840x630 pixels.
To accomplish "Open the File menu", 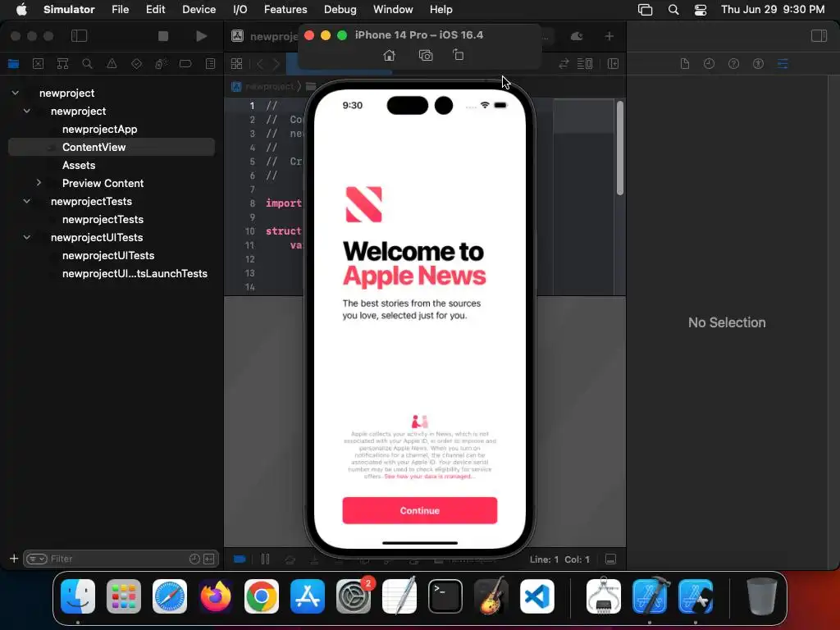I will pyautogui.click(x=120, y=9).
